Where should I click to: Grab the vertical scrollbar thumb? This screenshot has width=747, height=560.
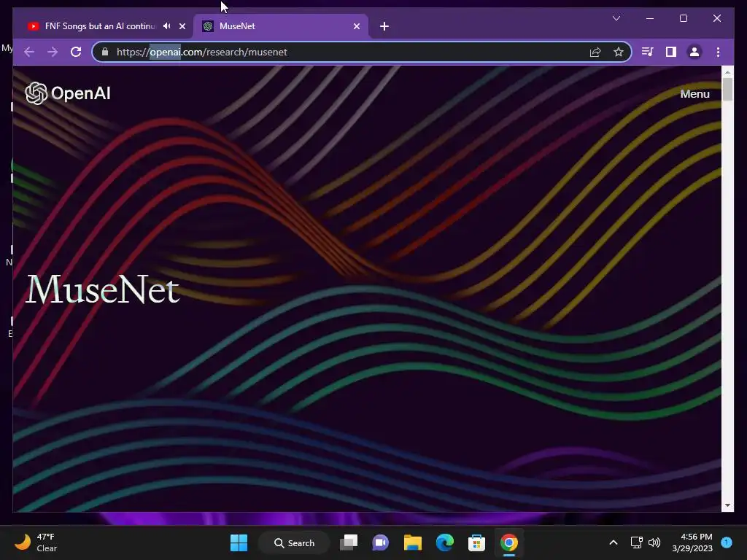click(727, 89)
